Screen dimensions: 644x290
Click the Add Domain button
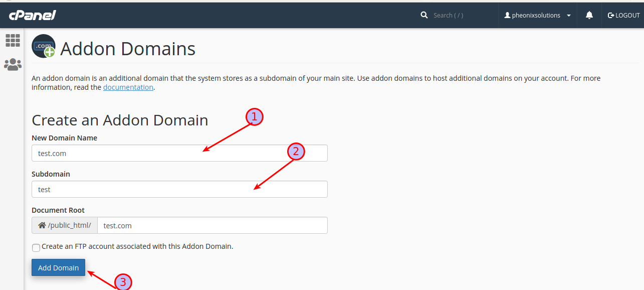click(x=58, y=267)
